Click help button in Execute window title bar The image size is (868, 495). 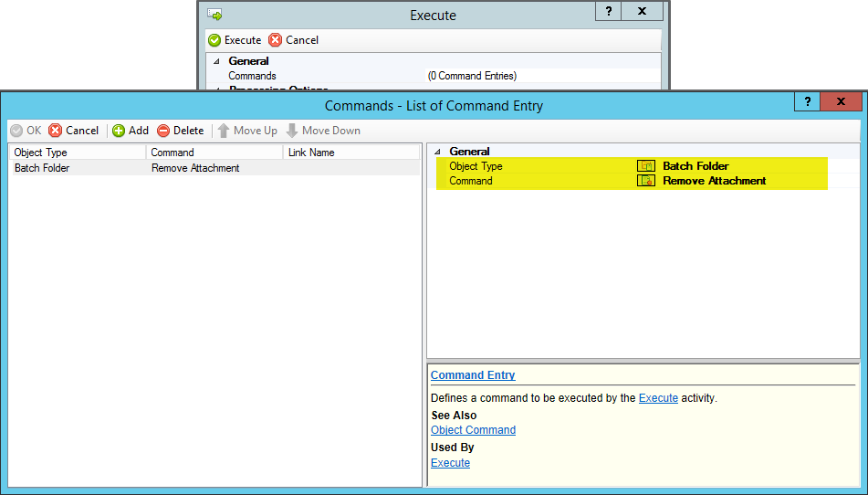click(x=609, y=11)
